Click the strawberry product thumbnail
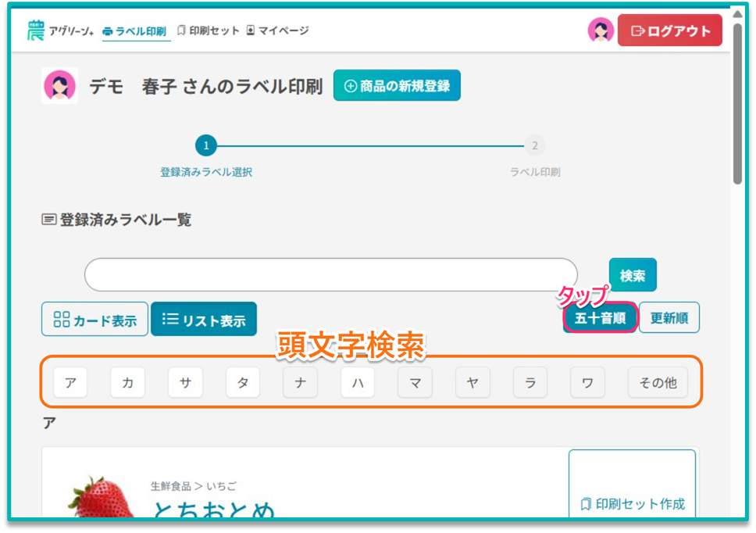756x533 pixels. click(98, 496)
